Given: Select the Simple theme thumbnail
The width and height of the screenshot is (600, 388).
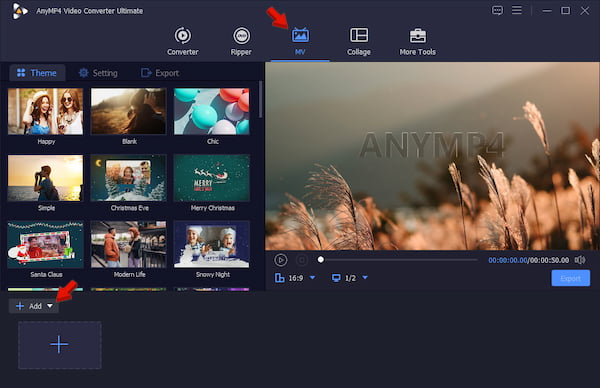Looking at the screenshot, I should [x=45, y=178].
